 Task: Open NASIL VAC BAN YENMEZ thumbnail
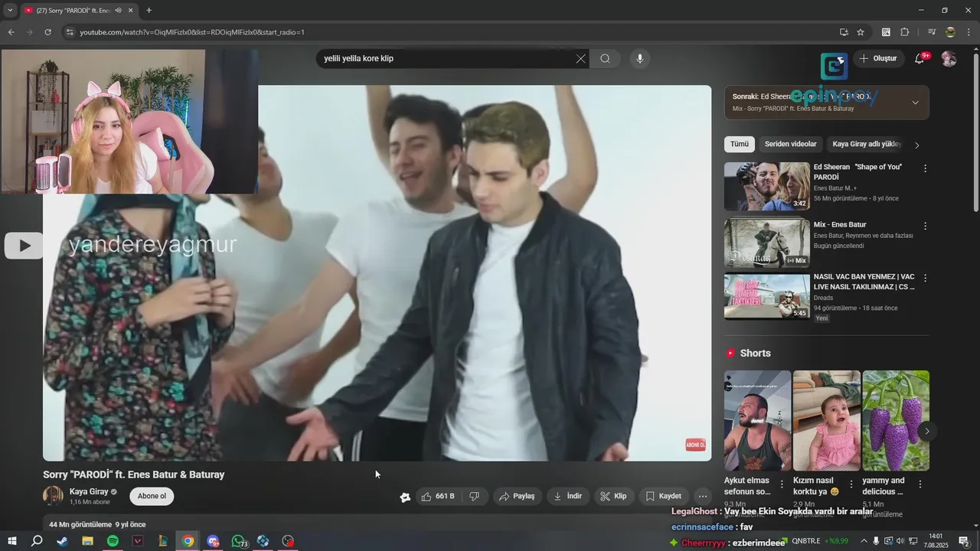(x=766, y=297)
